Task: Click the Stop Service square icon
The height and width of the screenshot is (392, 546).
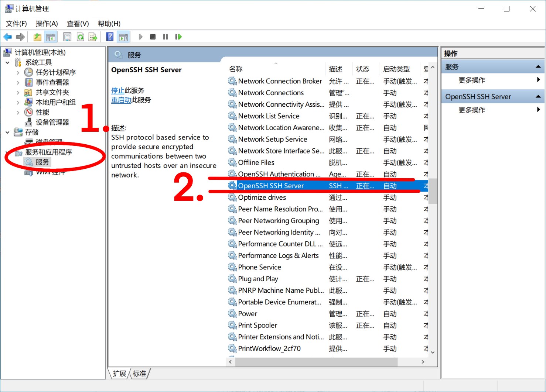Action: point(153,37)
